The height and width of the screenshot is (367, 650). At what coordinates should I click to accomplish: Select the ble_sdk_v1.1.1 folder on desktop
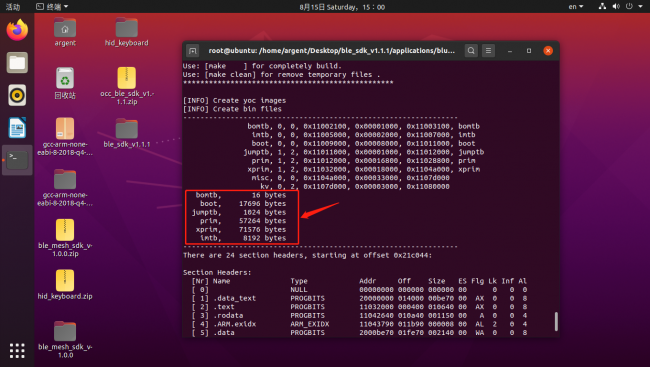click(126, 133)
